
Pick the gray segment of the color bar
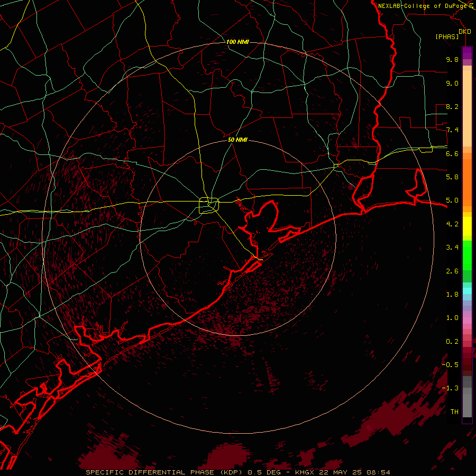467,396
